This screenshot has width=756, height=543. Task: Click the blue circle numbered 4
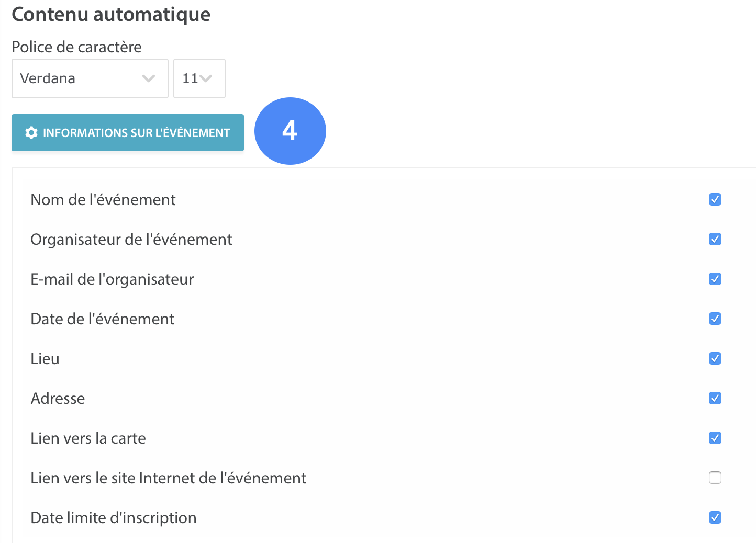(290, 131)
